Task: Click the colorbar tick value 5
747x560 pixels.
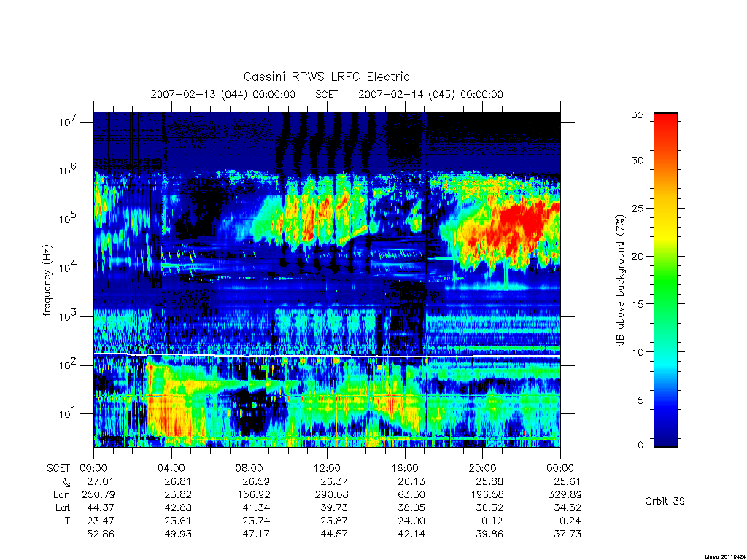Action: click(640, 400)
